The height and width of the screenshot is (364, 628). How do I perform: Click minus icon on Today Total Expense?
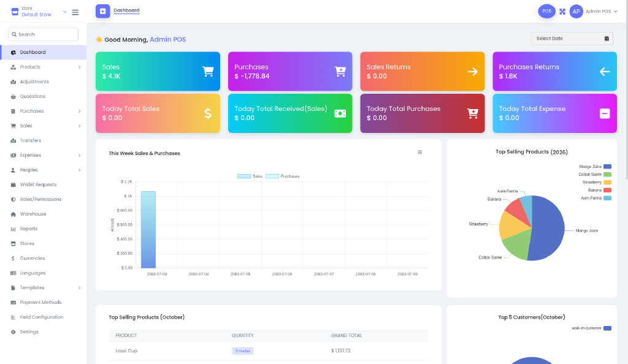pyautogui.click(x=604, y=113)
